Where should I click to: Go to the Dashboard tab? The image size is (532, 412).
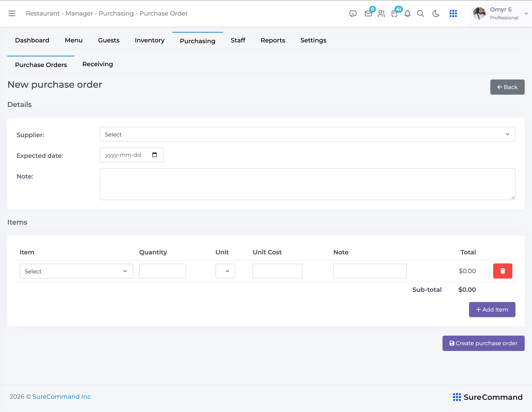click(x=32, y=40)
